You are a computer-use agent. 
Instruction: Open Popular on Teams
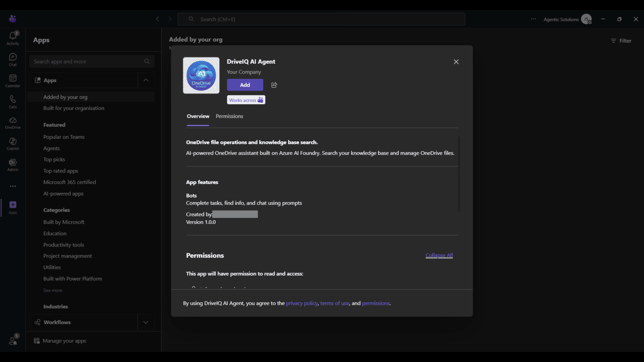coord(64,137)
